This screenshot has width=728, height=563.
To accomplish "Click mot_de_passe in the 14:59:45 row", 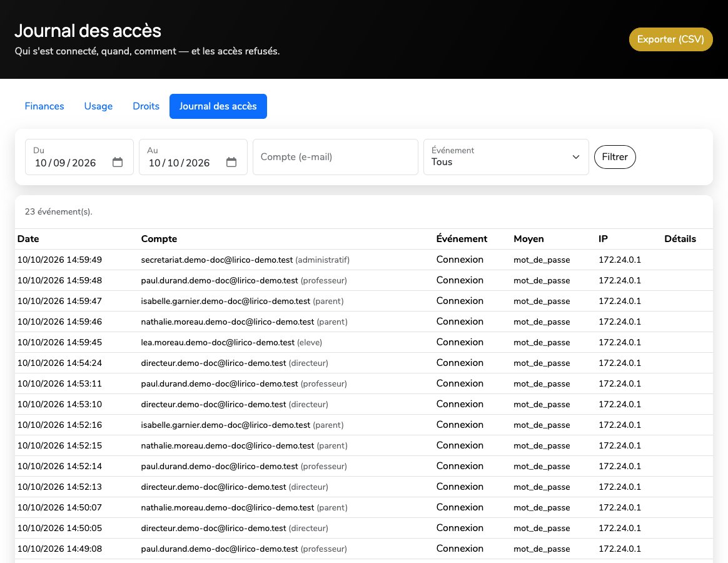I will click(x=542, y=342).
